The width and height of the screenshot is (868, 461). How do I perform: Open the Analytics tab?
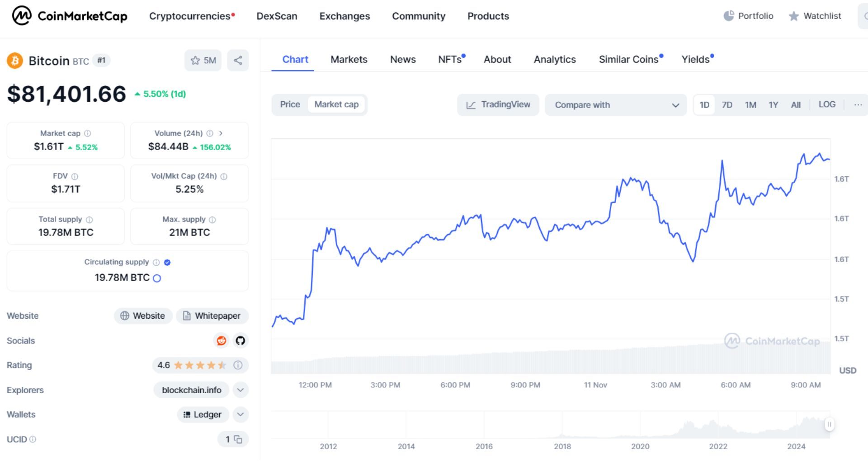[555, 59]
